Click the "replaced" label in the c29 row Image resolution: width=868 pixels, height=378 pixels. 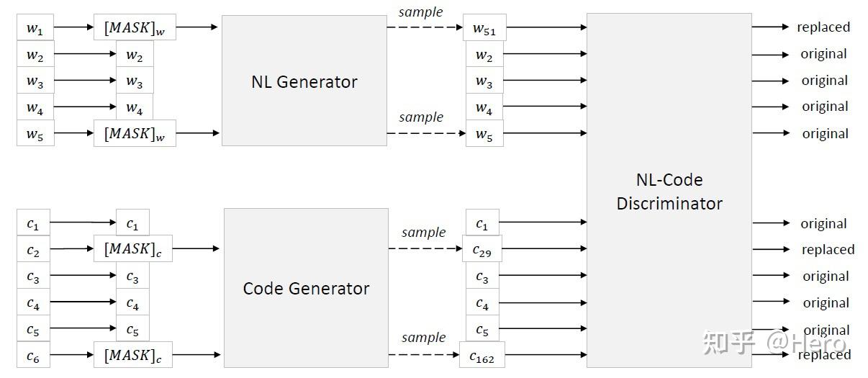pos(828,249)
